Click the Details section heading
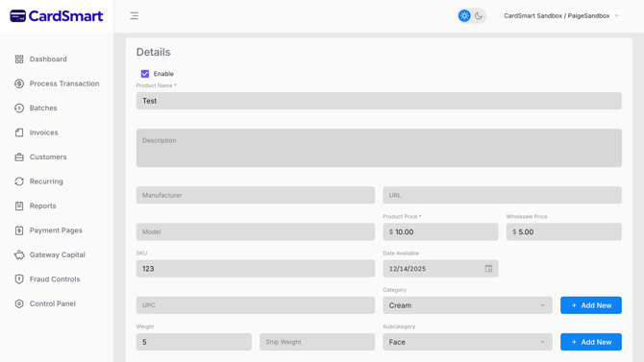The width and height of the screenshot is (644, 362). pos(153,52)
